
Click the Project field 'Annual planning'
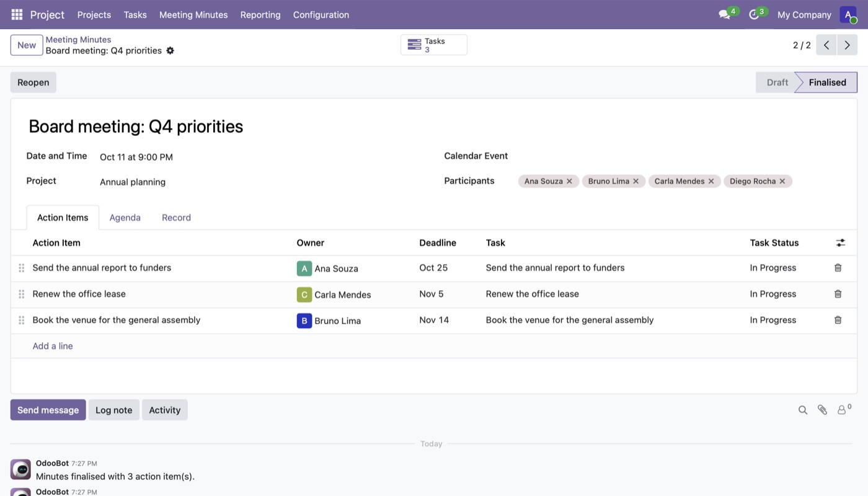pos(133,182)
